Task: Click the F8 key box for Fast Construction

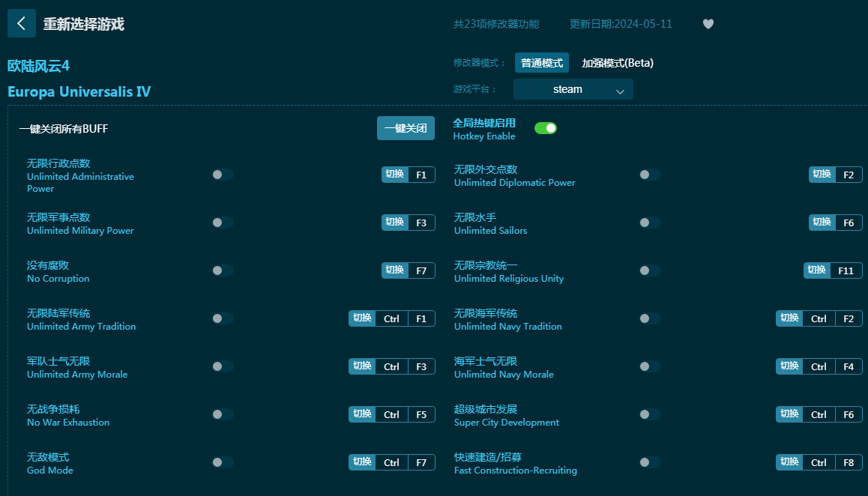Action: pyautogui.click(x=849, y=462)
